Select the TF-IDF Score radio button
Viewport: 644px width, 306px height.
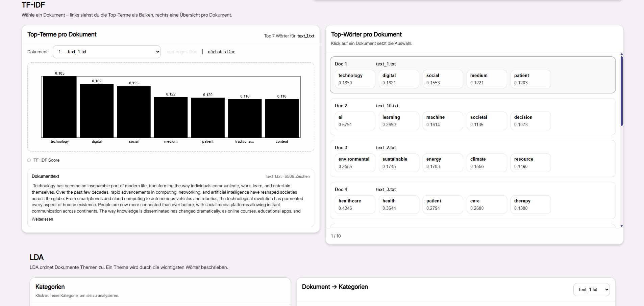29,160
